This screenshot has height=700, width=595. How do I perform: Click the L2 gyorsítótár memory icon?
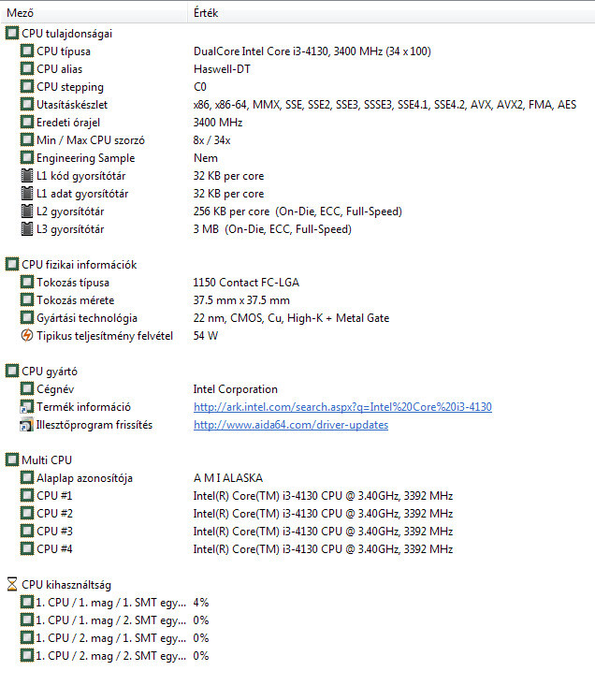coord(27,211)
